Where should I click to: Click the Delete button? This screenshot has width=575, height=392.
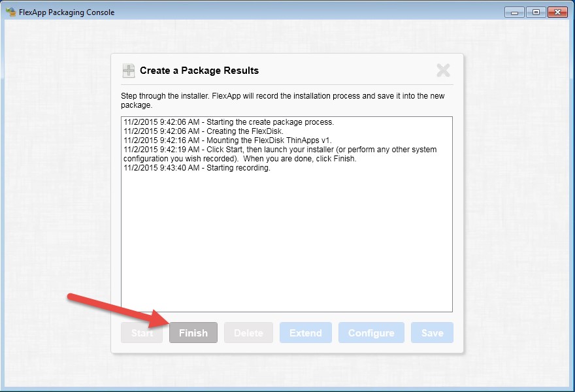coord(248,333)
